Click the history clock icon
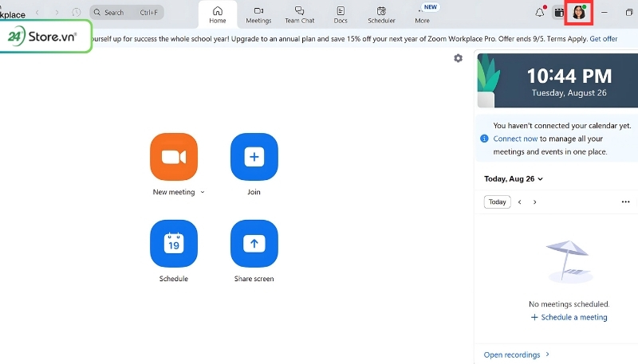Viewport: 638px width, 364px height. tap(76, 13)
